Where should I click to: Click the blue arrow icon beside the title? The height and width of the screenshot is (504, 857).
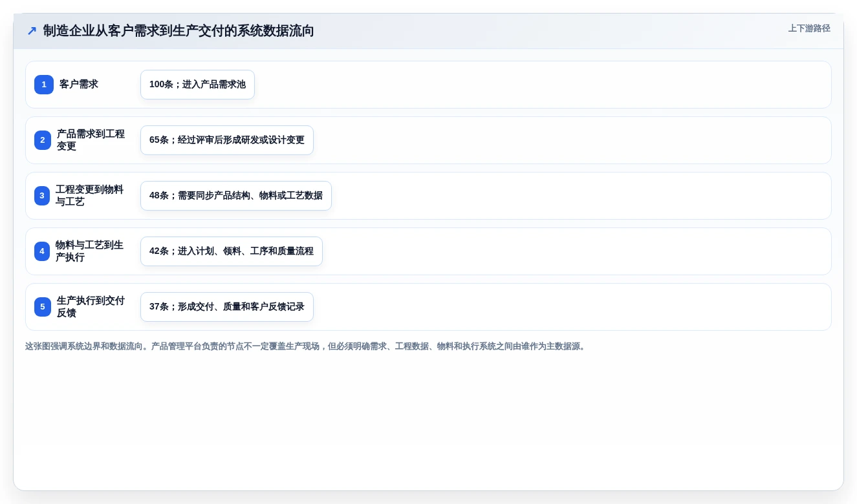click(32, 31)
